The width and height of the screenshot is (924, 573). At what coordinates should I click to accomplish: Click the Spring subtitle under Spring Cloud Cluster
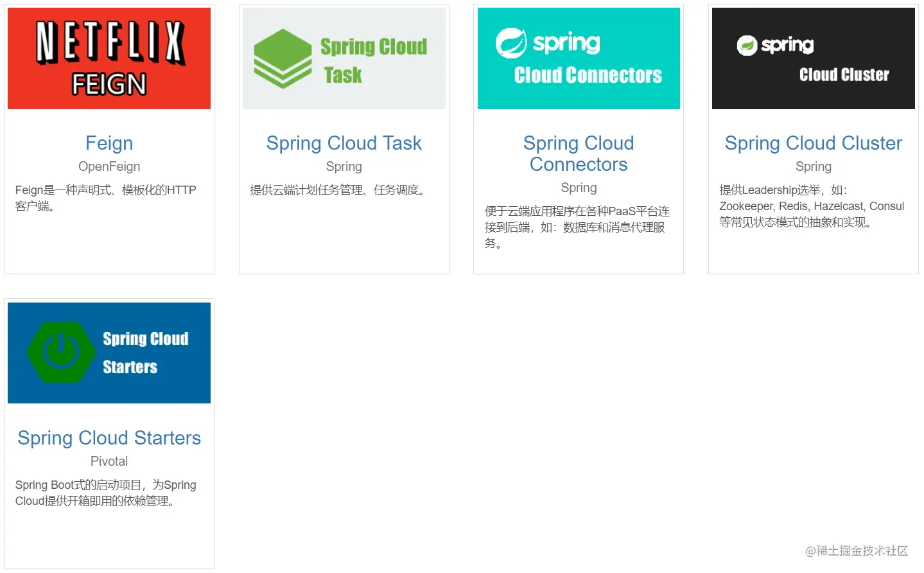click(814, 166)
